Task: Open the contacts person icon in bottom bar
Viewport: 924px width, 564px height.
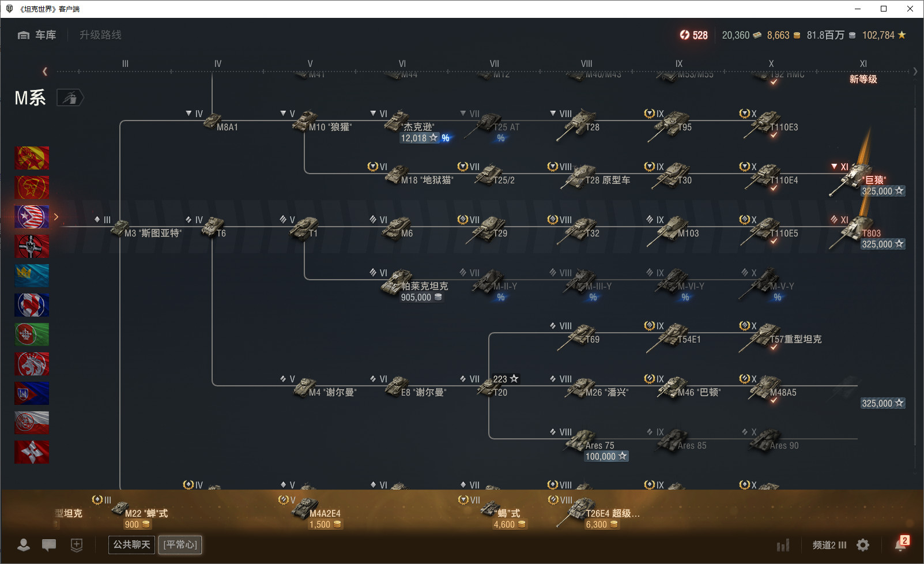Action: tap(24, 545)
